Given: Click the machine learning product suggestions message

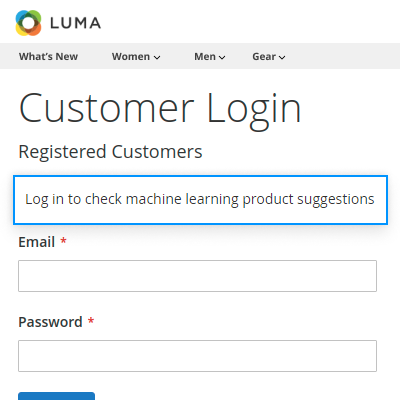Looking at the screenshot, I should (x=200, y=199).
